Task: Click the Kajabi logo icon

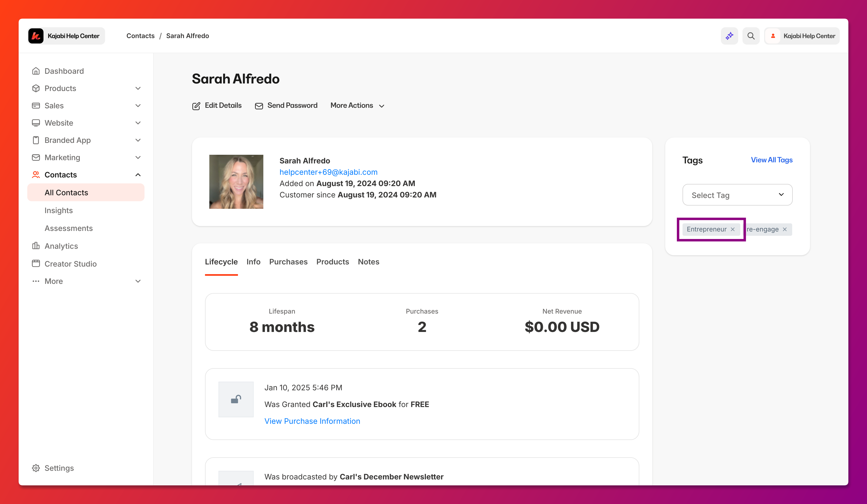Action: 36,36
